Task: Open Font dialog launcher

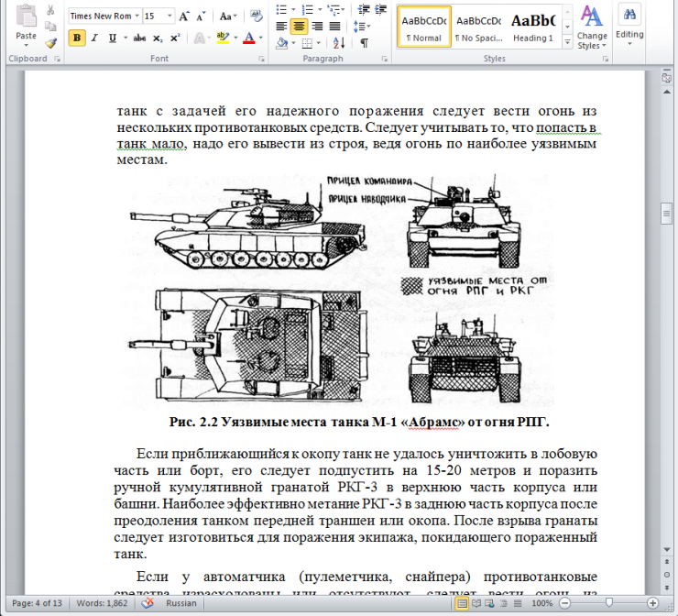Action: [x=262, y=59]
